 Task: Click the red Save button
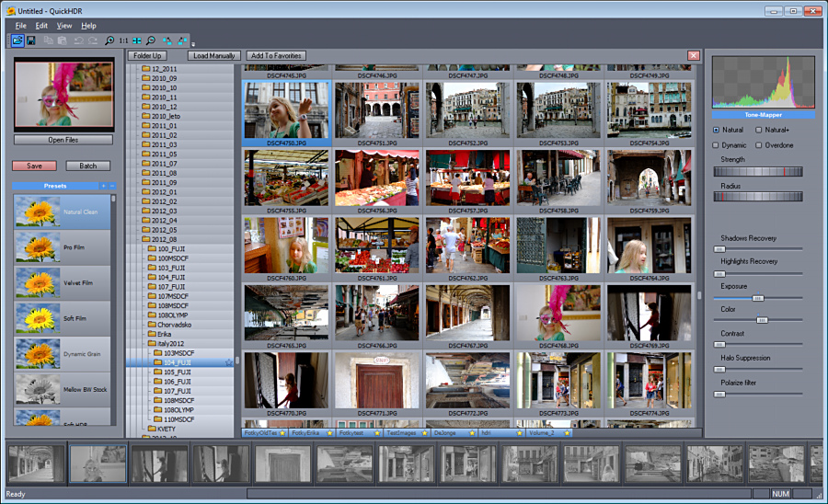pos(34,166)
